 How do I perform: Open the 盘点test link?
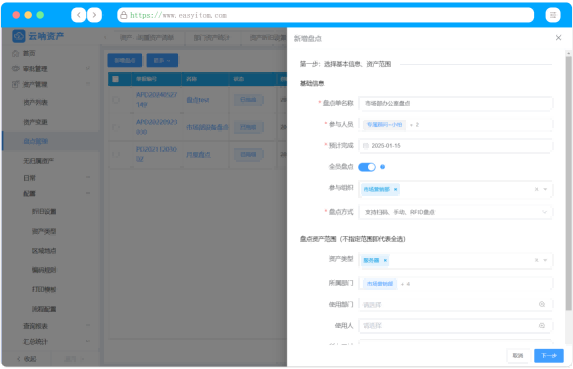pos(198,100)
